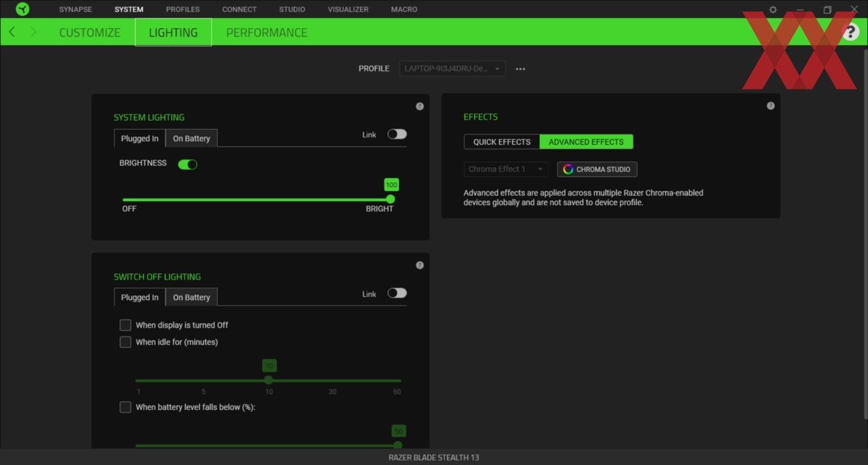Select Switch Off Lighting On Battery tab
Image resolution: width=868 pixels, height=465 pixels.
(x=191, y=297)
